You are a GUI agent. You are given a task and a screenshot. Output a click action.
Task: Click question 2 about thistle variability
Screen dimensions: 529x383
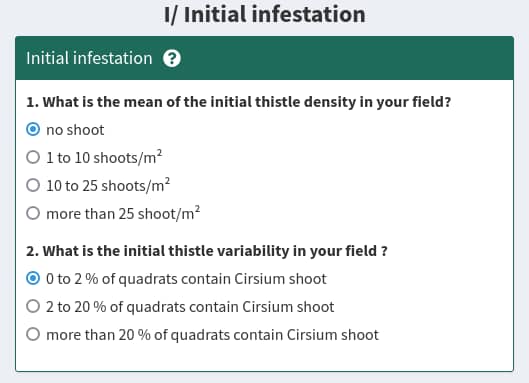(x=207, y=251)
